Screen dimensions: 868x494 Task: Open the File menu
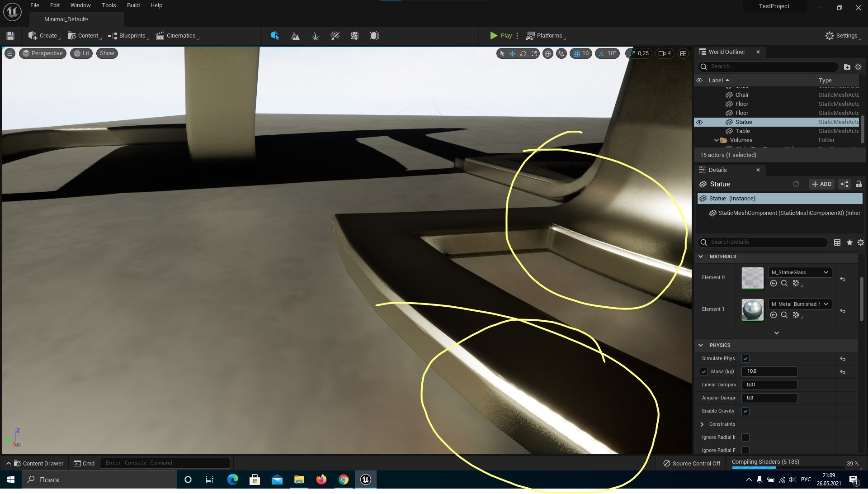tap(35, 5)
